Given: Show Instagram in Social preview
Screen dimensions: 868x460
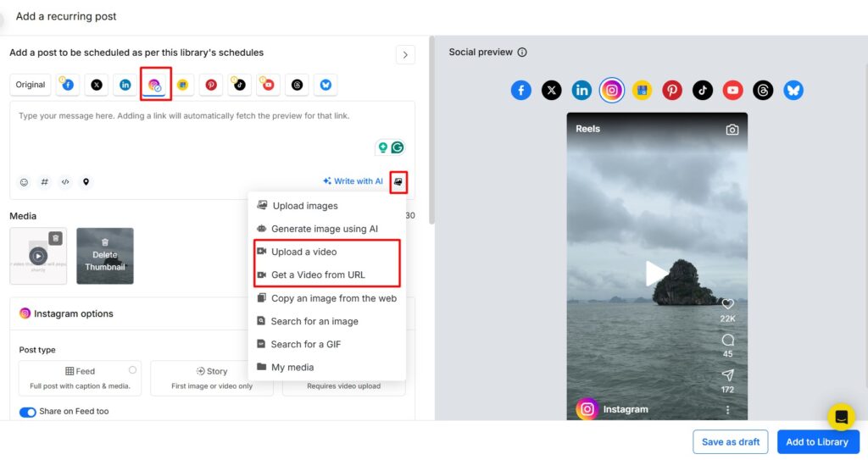Looking at the screenshot, I should (x=612, y=90).
